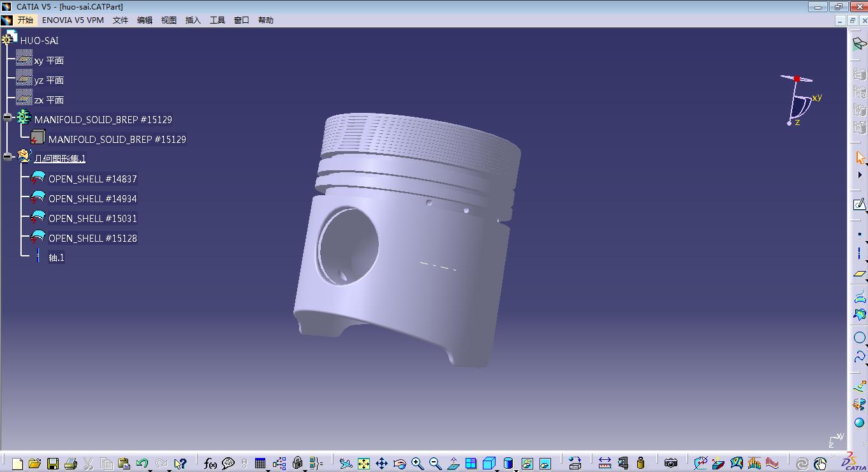Select the xy 平面 tree item
This screenshot has width=868, height=472.
(49, 61)
